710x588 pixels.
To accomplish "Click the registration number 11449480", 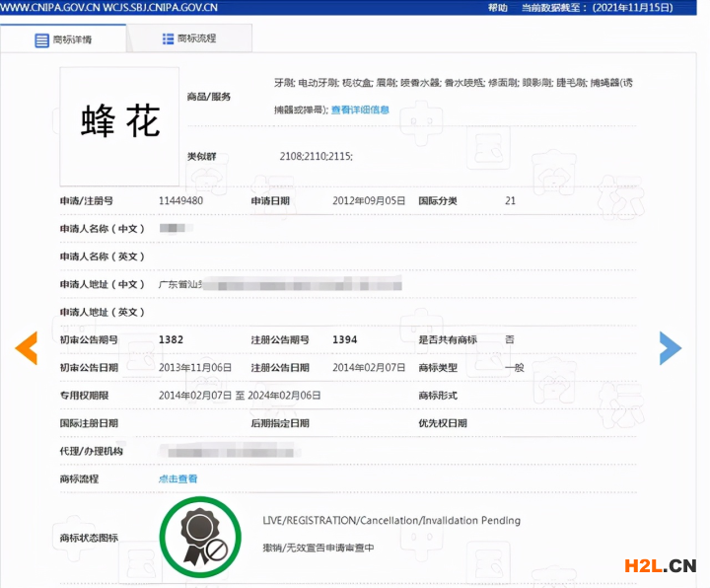I will tap(180, 200).
